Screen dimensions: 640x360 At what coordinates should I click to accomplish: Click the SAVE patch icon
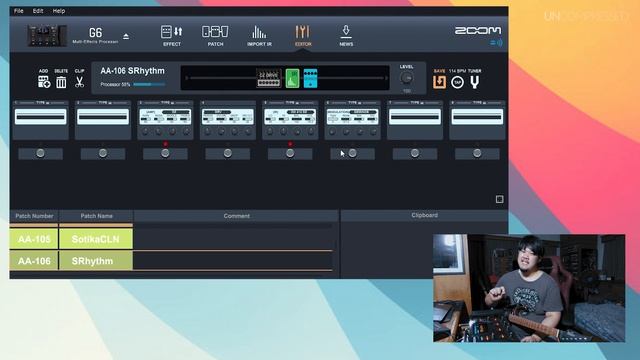(439, 82)
